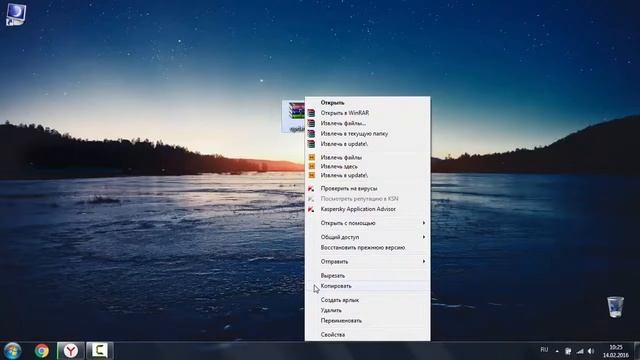The image size is (640, 360).
Task: Select orange-icon Извлечь файлы entry
Action: pyautogui.click(x=367, y=157)
